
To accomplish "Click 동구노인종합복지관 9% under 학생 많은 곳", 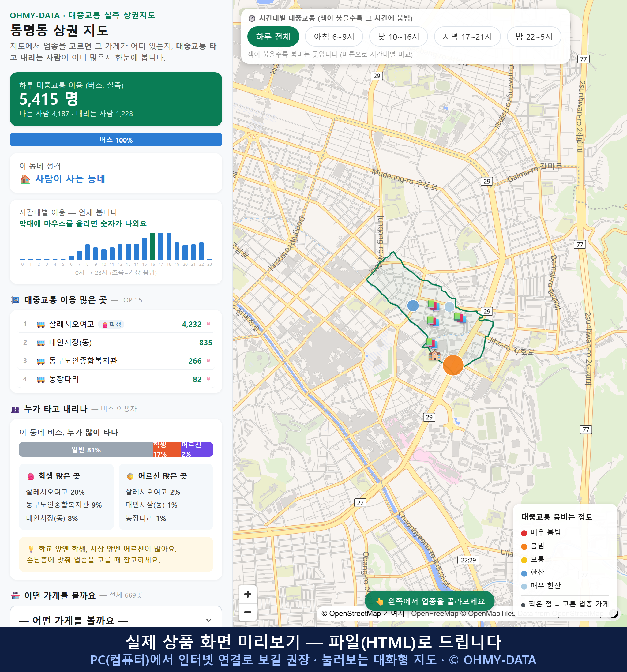I will click(x=64, y=505).
